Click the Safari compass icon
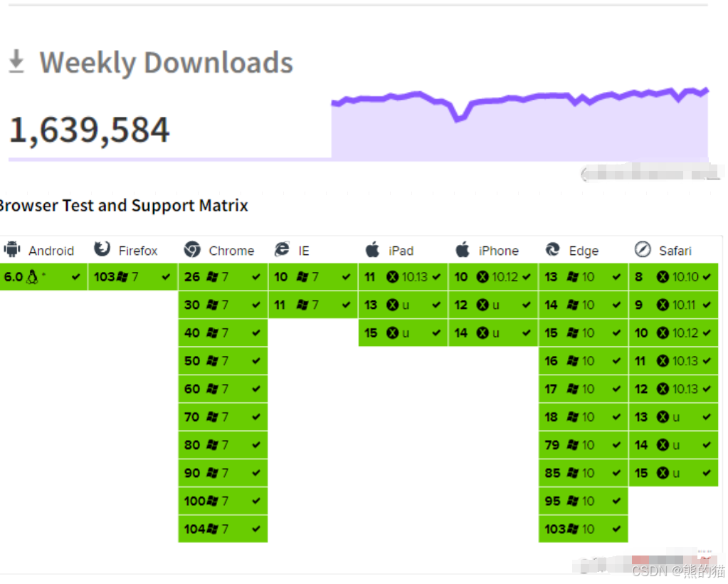The height and width of the screenshot is (584, 728). coord(643,249)
